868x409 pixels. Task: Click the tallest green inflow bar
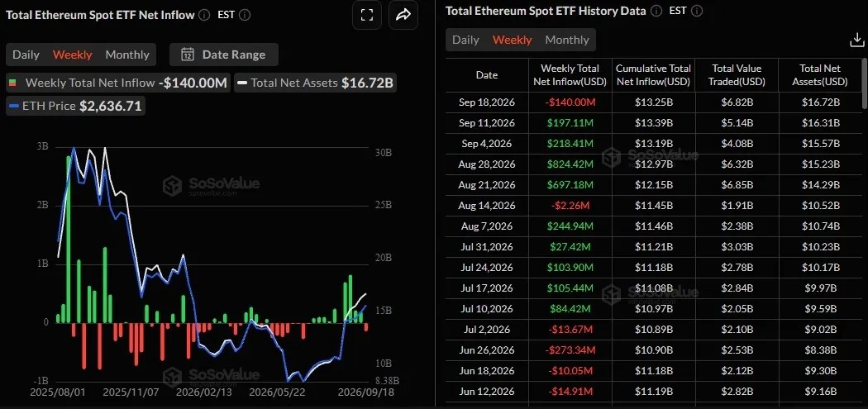(69, 239)
